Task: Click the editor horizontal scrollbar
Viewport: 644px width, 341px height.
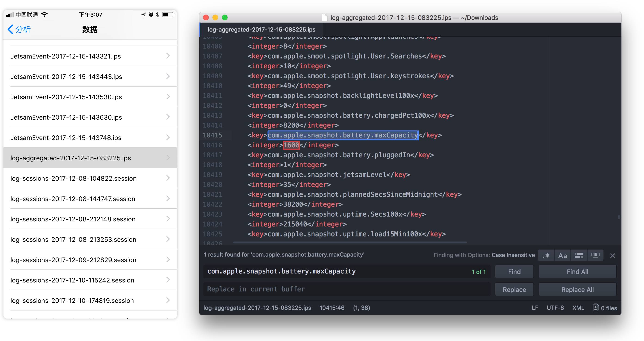Action: [350, 242]
